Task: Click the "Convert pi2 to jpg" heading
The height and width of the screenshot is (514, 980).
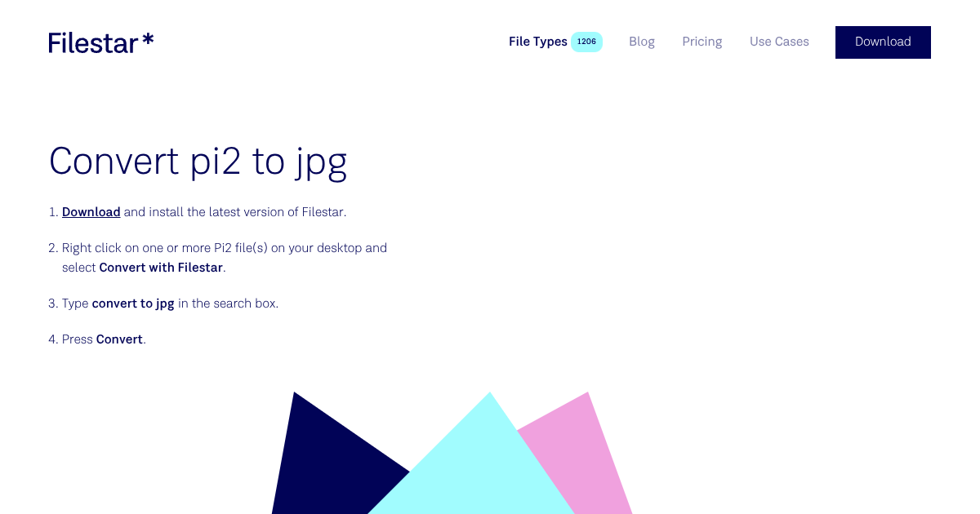Action: pos(198,161)
